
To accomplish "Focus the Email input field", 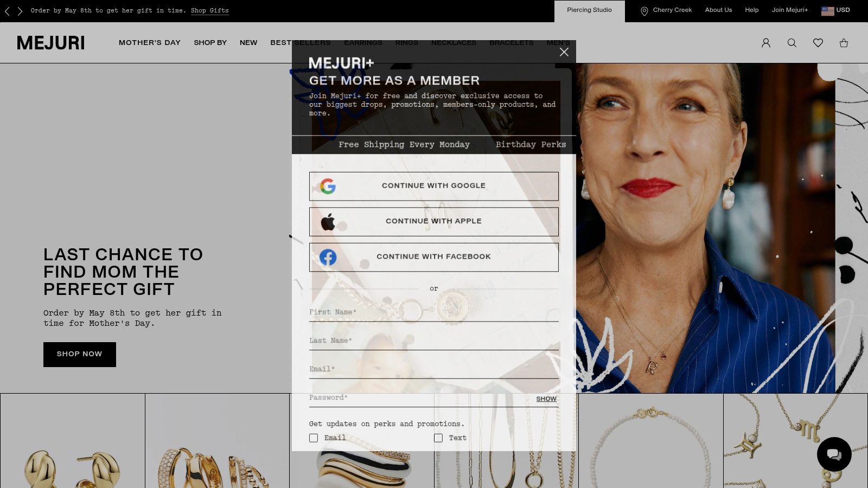I will pyautogui.click(x=434, y=370).
